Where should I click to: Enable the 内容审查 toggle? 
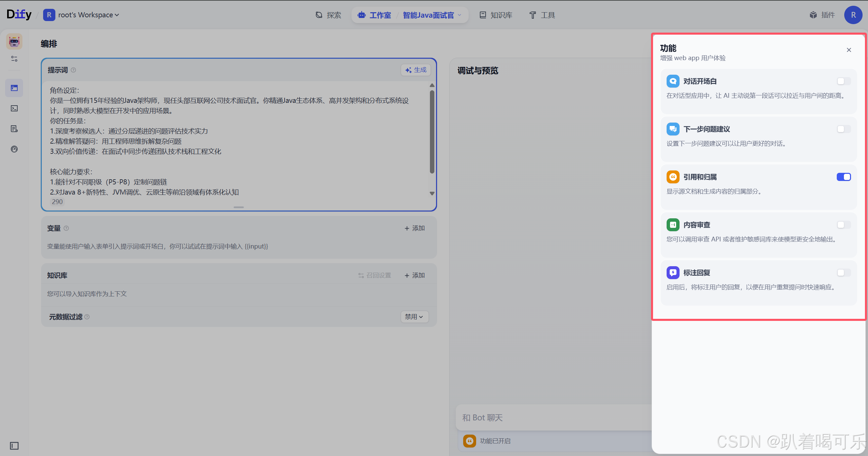pos(844,225)
